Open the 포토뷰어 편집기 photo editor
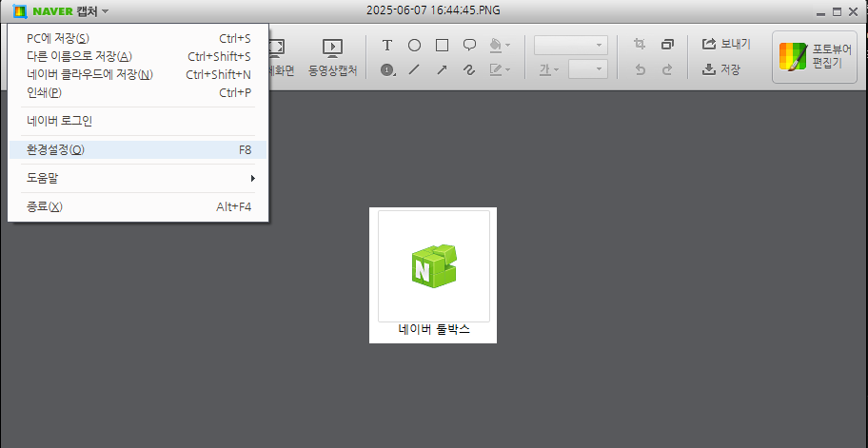Screen dimensions: 868x448 tap(815, 57)
